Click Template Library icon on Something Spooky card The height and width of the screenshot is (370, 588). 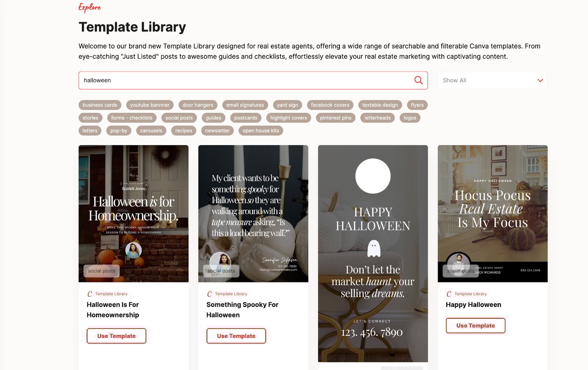click(209, 294)
